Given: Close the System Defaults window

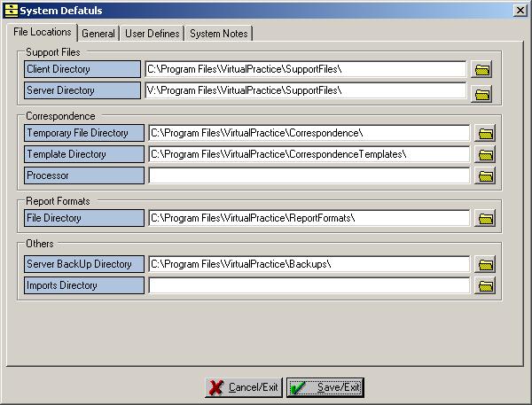Looking at the screenshot, I should (520, 10).
